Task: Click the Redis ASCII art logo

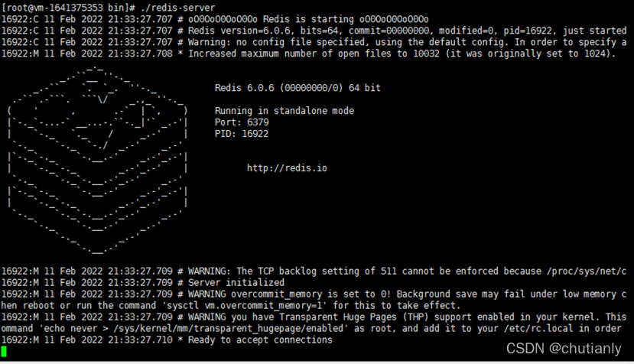Action: pyautogui.click(x=97, y=160)
